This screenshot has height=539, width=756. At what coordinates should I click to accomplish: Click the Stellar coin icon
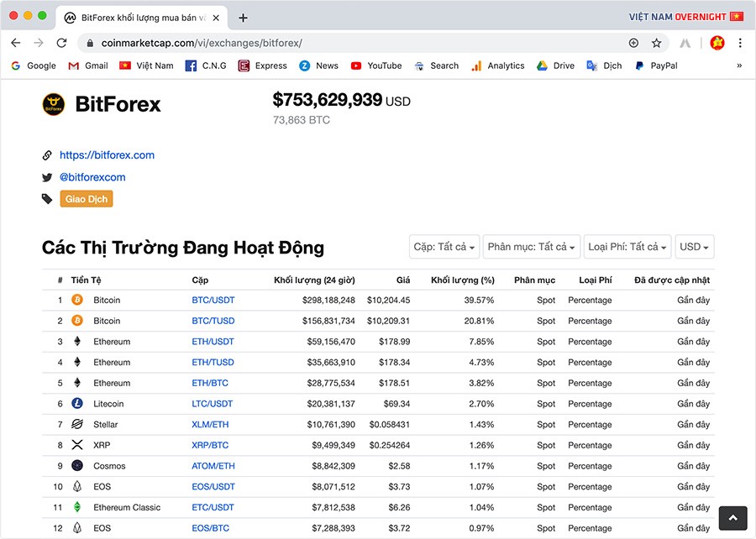click(77, 424)
